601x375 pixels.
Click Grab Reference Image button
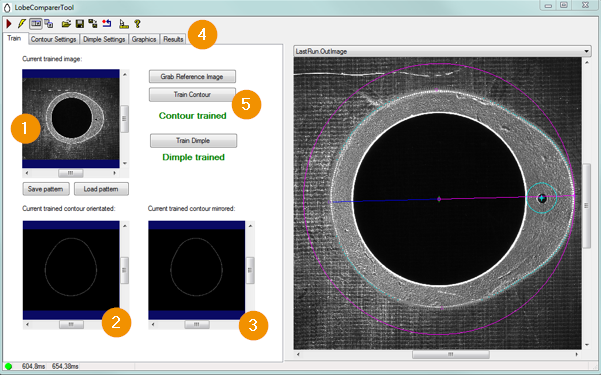[192, 77]
